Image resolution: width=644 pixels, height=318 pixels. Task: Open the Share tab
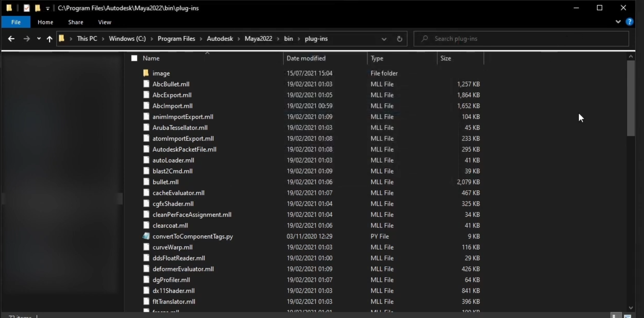pyautogui.click(x=76, y=22)
